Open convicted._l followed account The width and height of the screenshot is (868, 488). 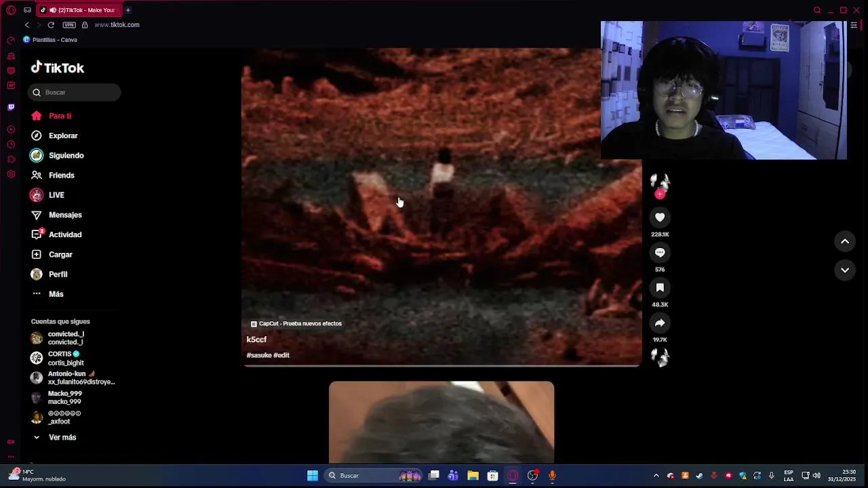click(x=58, y=338)
